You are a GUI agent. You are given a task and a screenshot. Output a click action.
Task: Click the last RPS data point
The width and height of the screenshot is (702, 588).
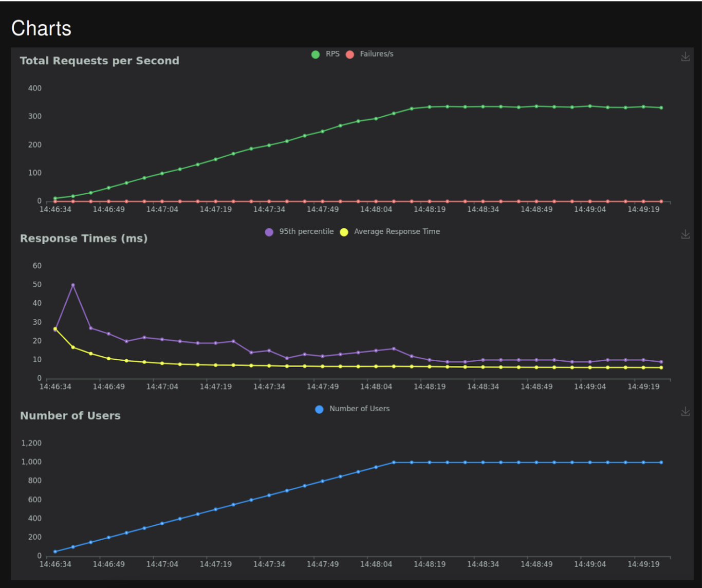(x=661, y=108)
